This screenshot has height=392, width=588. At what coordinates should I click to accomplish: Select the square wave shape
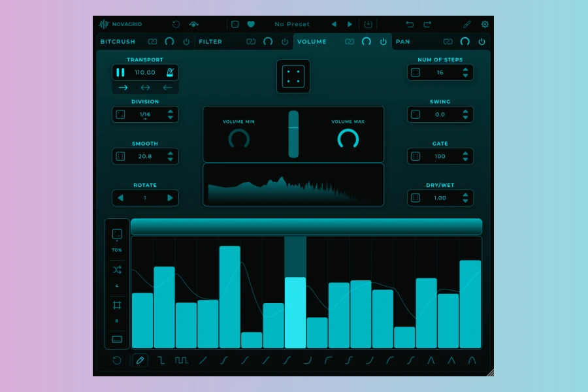[182, 360]
